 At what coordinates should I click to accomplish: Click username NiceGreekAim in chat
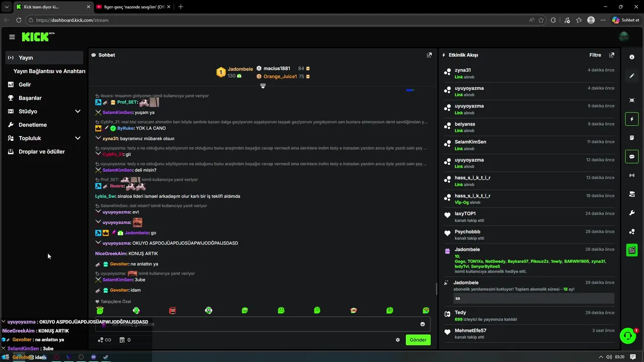point(111,253)
